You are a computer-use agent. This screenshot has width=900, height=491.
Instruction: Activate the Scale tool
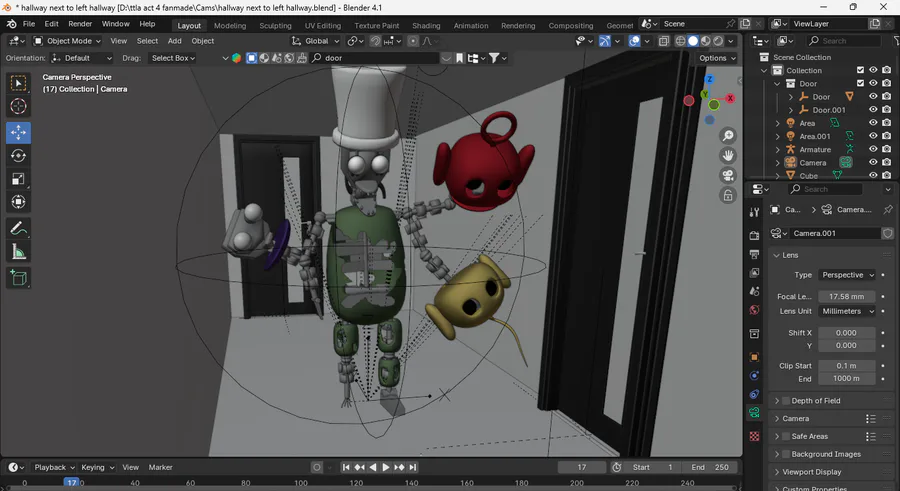[18, 179]
